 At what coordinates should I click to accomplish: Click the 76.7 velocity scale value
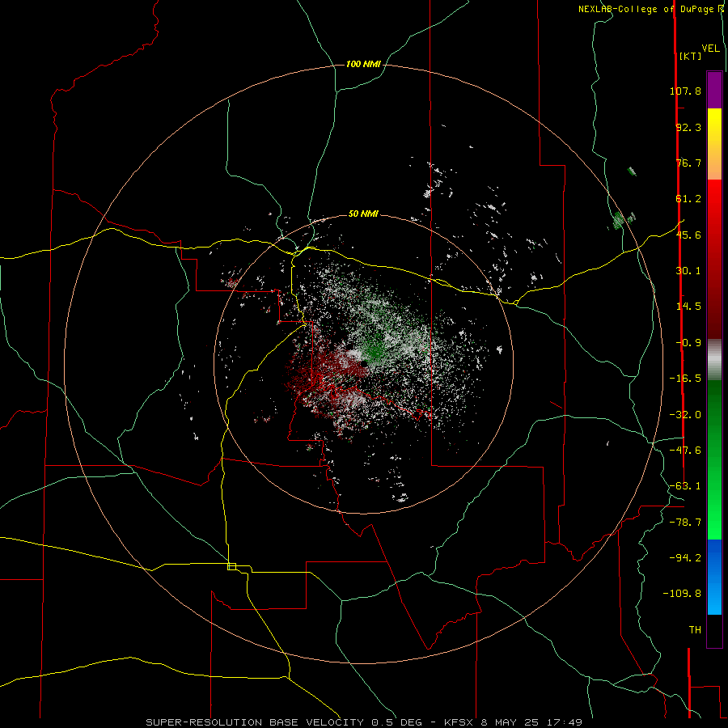pos(688,163)
